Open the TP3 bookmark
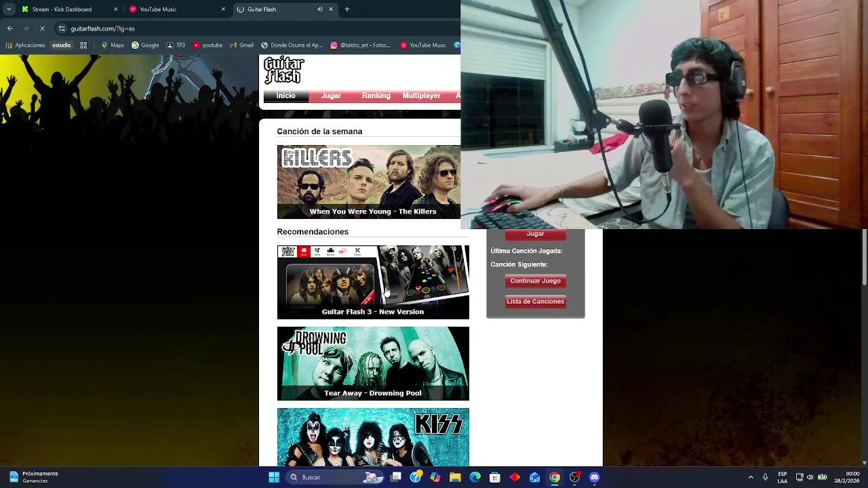This screenshot has height=488, width=868. point(176,45)
